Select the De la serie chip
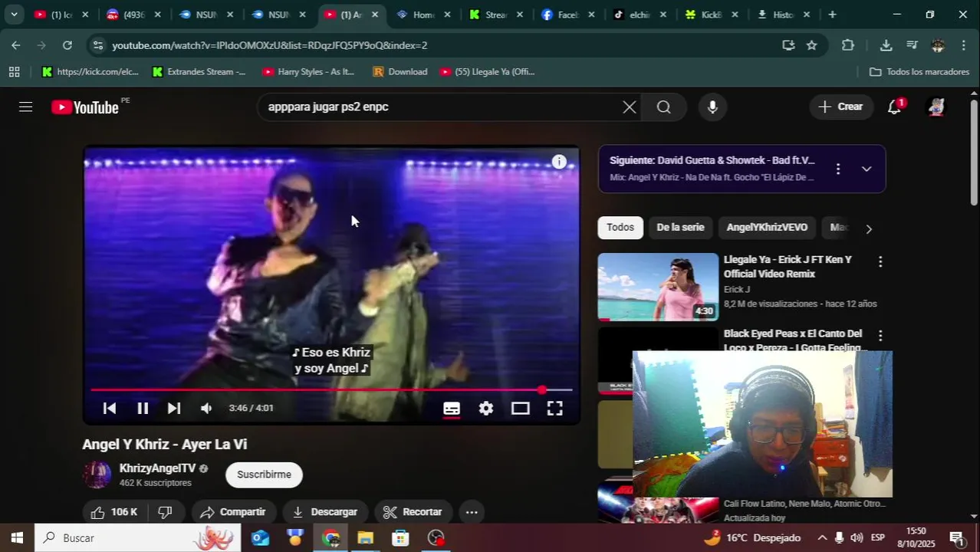Screen dimensions: 980x552 [680, 228]
